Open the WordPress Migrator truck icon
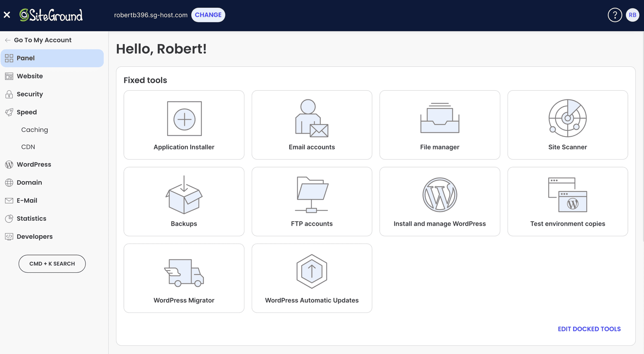Image resolution: width=644 pixels, height=354 pixels. 184,273
